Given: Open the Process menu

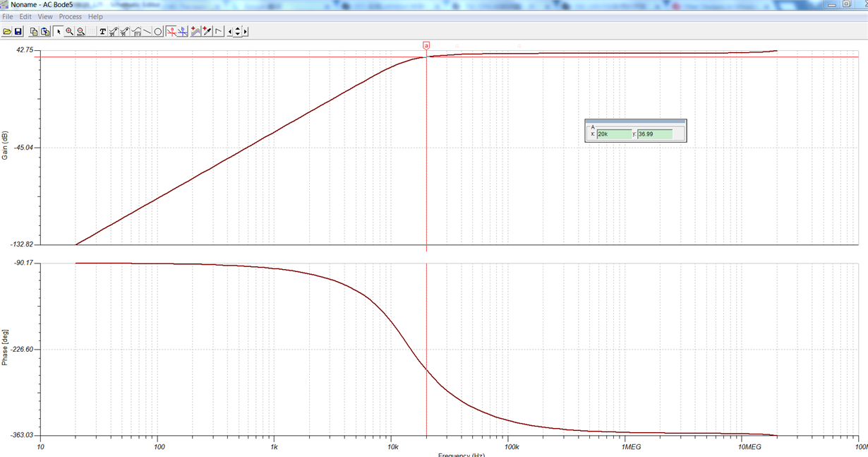Looking at the screenshot, I should coord(71,16).
